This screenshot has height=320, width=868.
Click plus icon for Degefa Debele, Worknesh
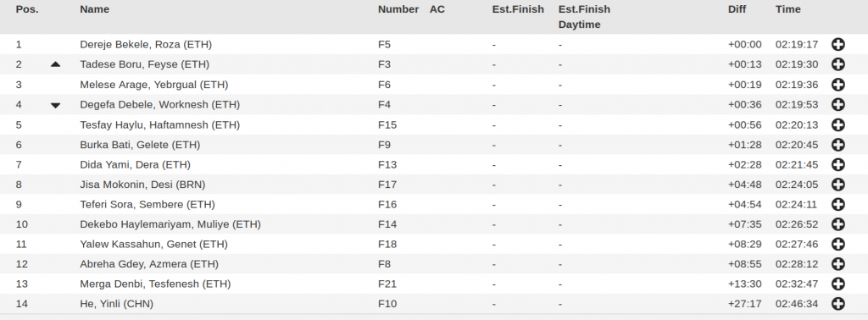coord(838,104)
